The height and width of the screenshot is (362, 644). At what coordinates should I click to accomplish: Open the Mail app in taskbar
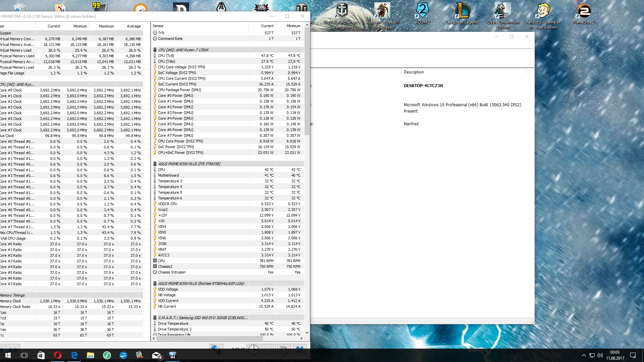point(156,355)
